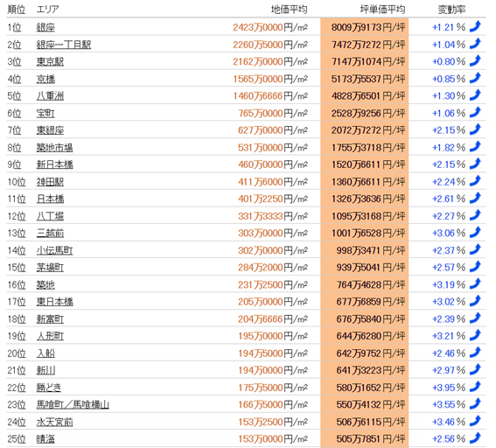The image size is (496, 448).
Task: Click the upward arrow icon in 東日本橋 row
Action: 475,301
